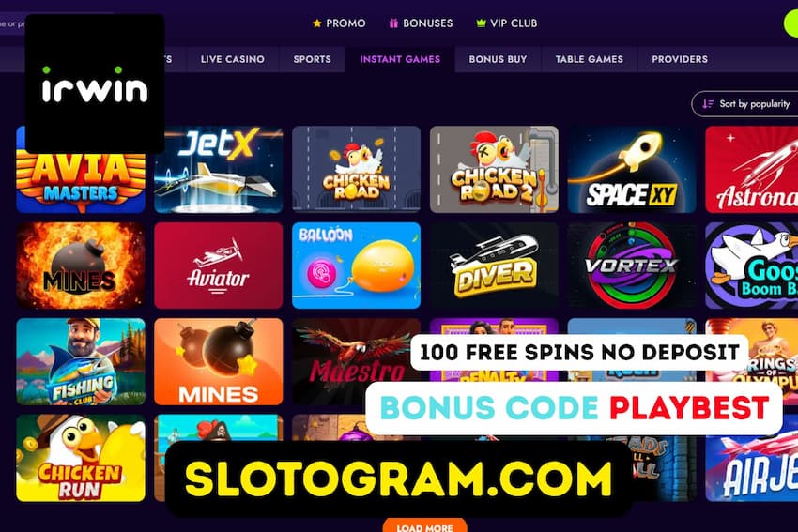The height and width of the screenshot is (532, 798).
Task: Launch the Vortex game tile
Action: [632, 266]
